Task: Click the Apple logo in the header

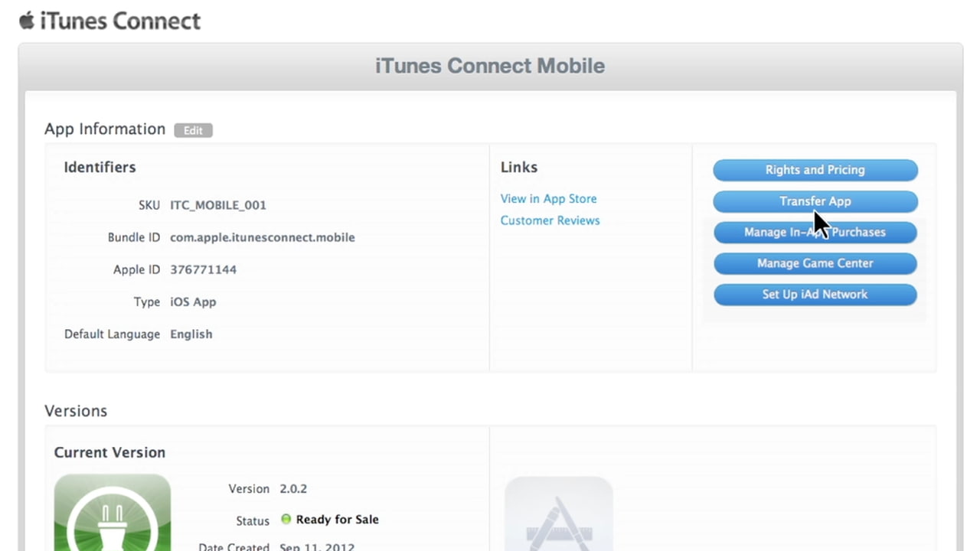Action: pos(25,21)
